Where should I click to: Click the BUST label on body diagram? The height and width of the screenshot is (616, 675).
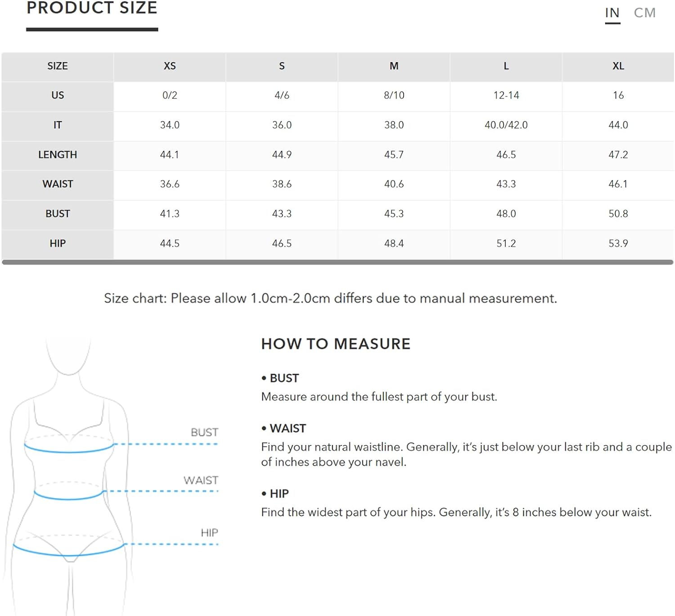tap(204, 432)
